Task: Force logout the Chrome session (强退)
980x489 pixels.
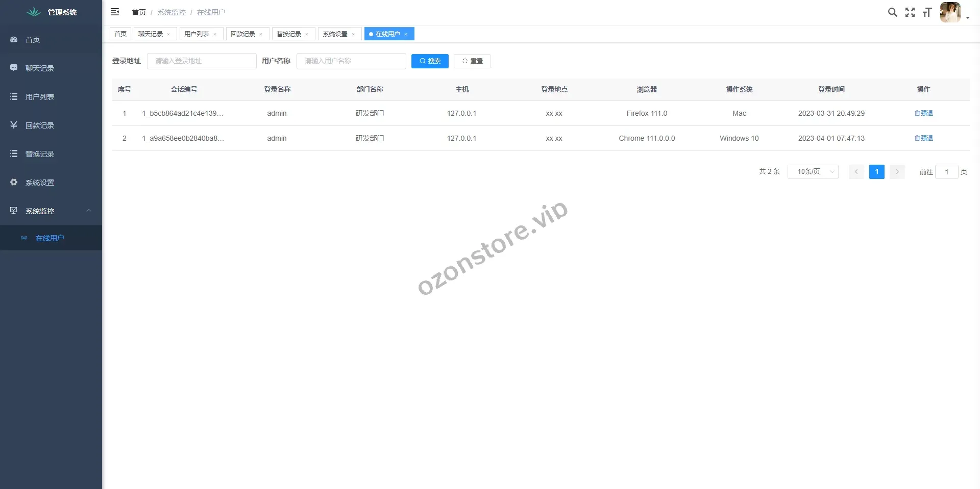Action: [923, 138]
